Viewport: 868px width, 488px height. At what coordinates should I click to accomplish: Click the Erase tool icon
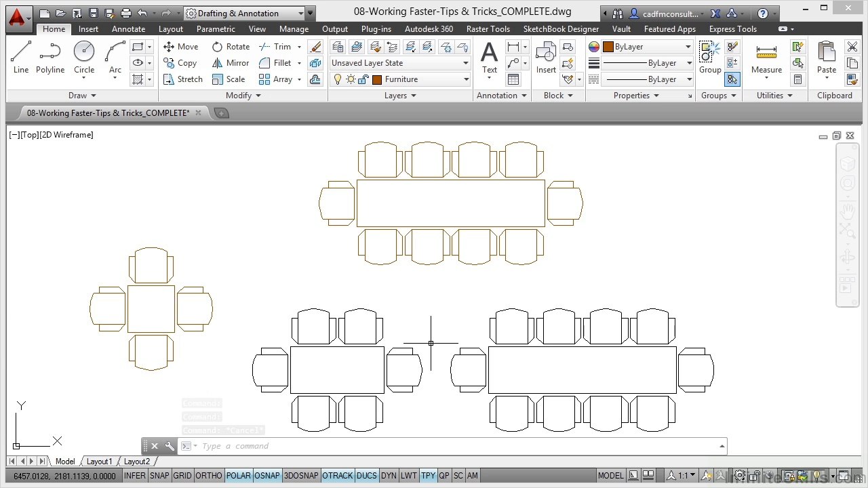[x=315, y=47]
